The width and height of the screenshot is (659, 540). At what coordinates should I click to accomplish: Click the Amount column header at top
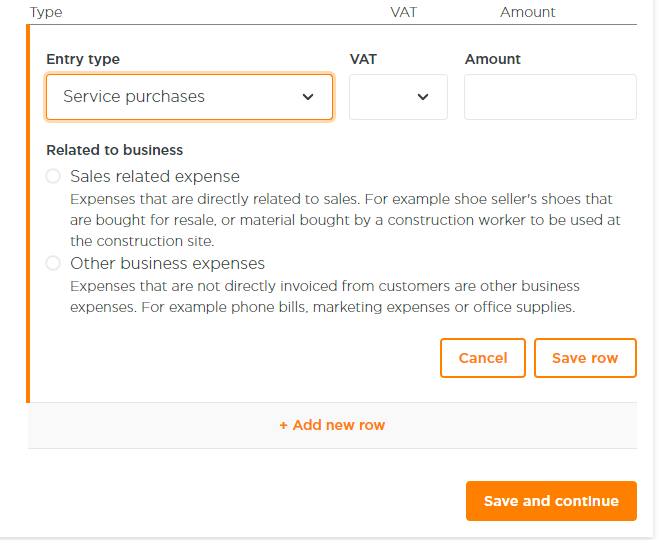[527, 12]
